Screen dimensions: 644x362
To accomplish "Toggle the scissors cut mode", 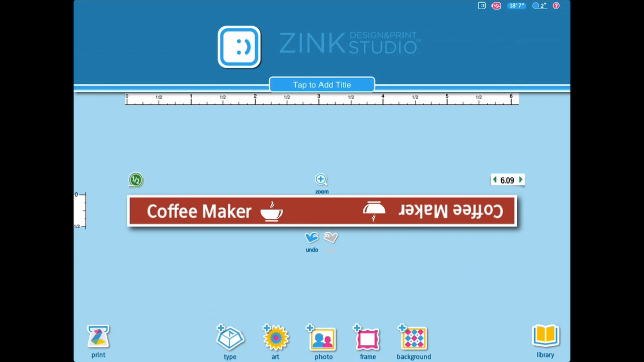I will click(x=496, y=6).
